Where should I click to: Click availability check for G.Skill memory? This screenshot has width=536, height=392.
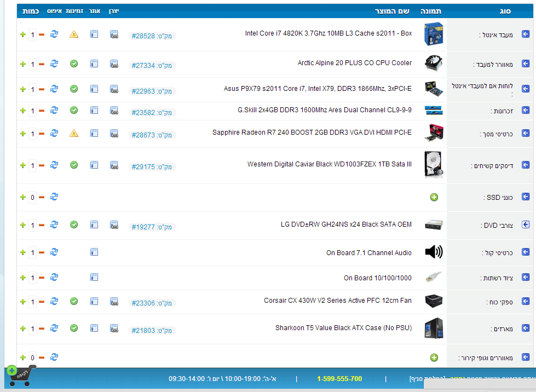point(74,110)
